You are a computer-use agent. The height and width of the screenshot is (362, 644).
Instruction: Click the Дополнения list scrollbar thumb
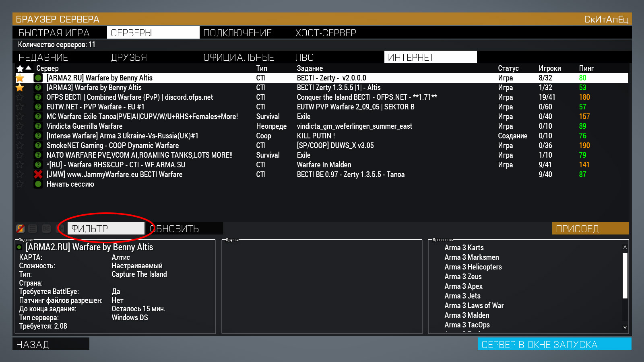click(625, 276)
